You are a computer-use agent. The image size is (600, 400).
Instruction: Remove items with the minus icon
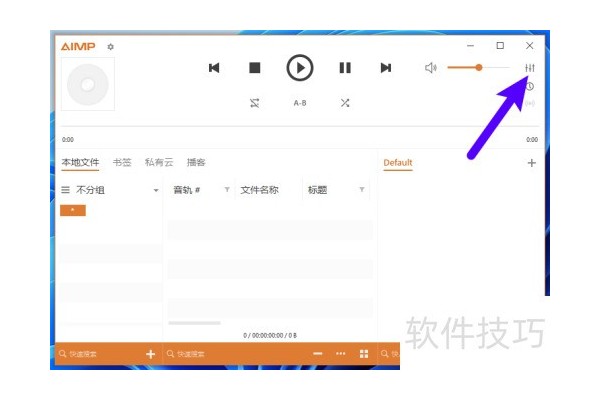[x=318, y=354]
